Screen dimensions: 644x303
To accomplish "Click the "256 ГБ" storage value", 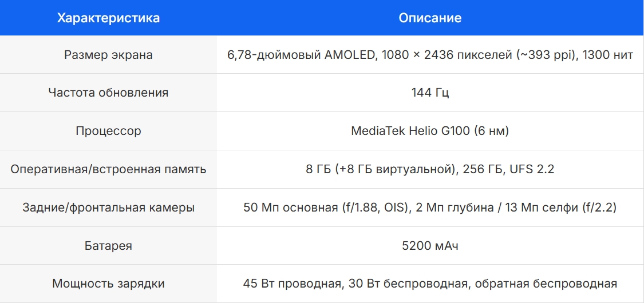I will [487, 169].
